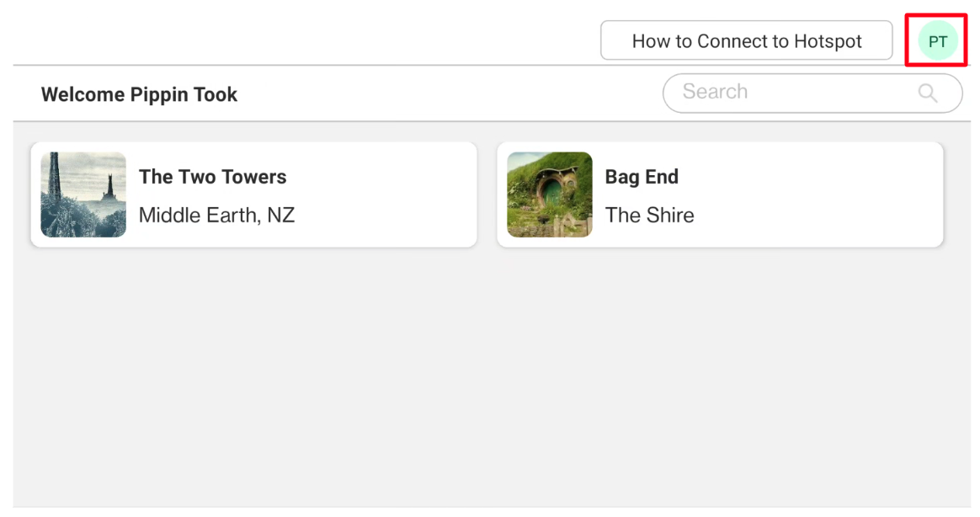Click The Shire location label
The width and height of the screenshot is (980, 517).
(x=649, y=215)
